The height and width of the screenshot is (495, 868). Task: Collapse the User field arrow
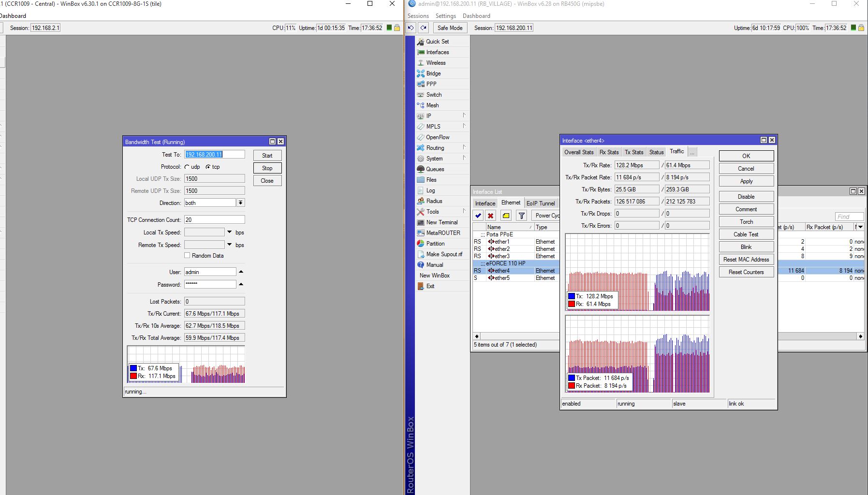pyautogui.click(x=241, y=272)
